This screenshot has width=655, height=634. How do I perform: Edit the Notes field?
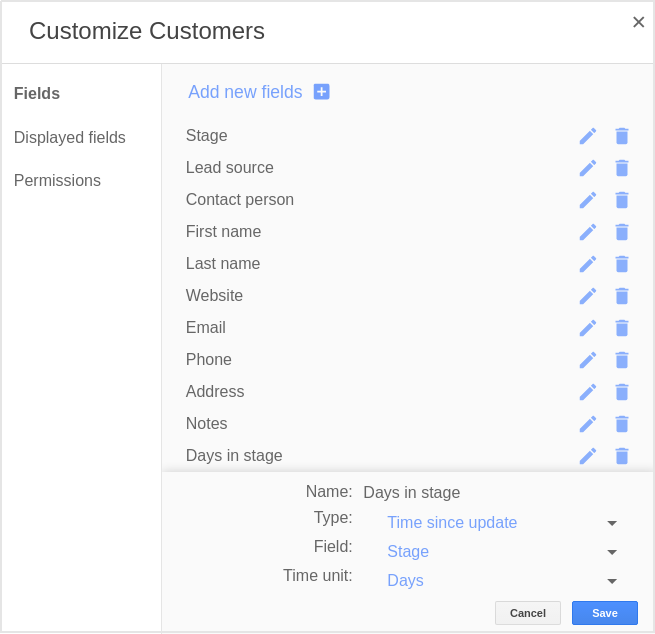(588, 424)
